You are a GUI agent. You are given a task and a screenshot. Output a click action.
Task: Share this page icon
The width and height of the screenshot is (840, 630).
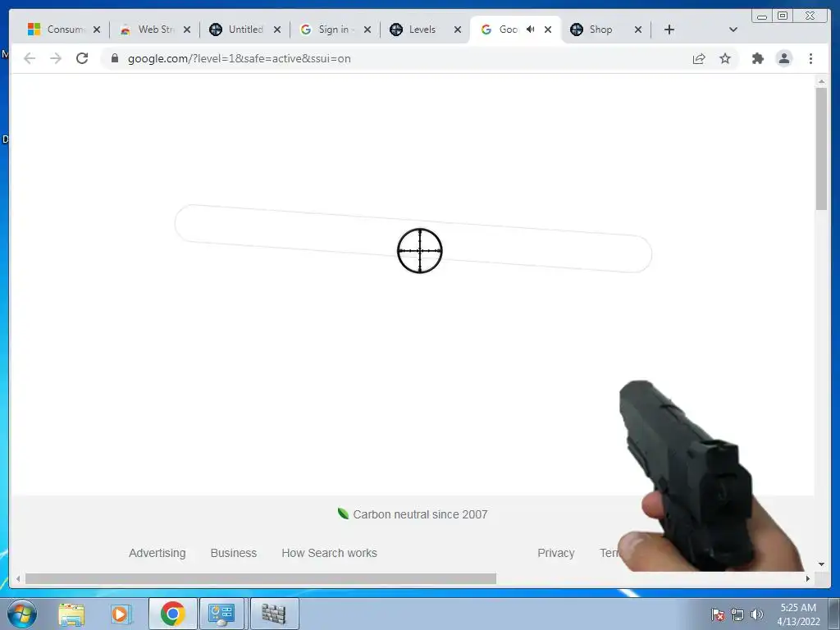[x=699, y=58]
